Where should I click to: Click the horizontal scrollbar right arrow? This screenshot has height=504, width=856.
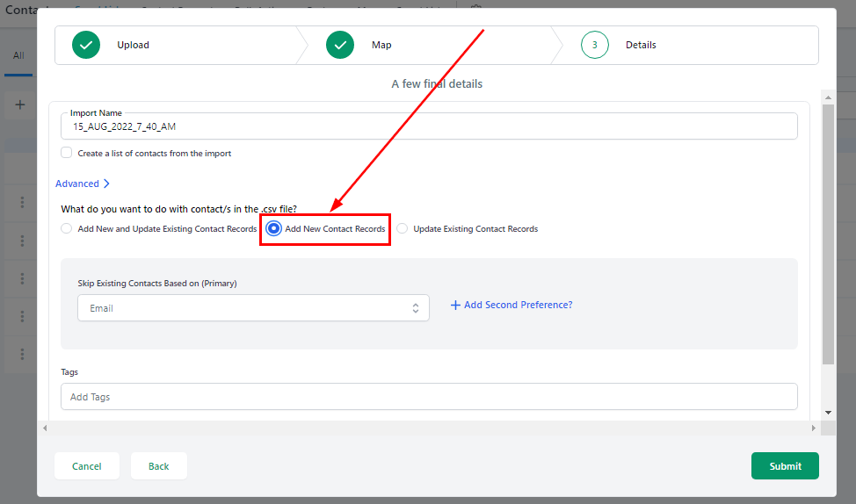814,428
